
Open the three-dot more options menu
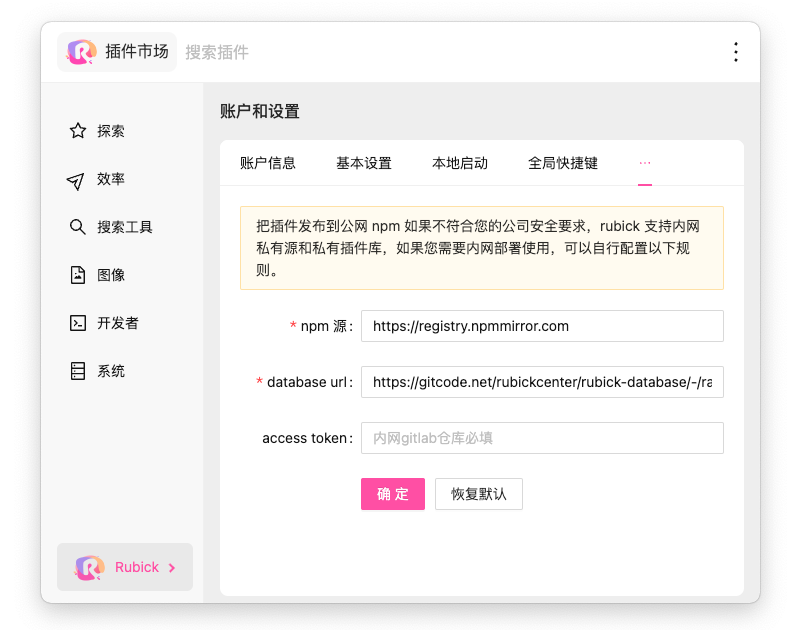pos(736,52)
